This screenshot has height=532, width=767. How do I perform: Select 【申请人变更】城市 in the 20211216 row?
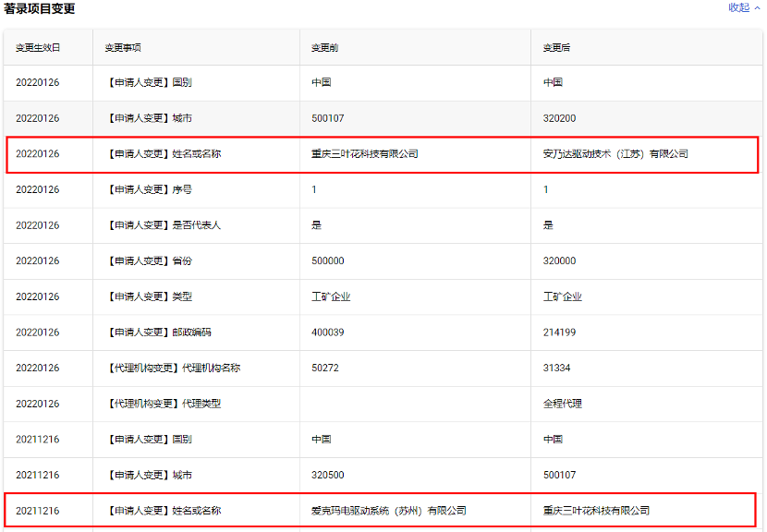click(x=149, y=475)
